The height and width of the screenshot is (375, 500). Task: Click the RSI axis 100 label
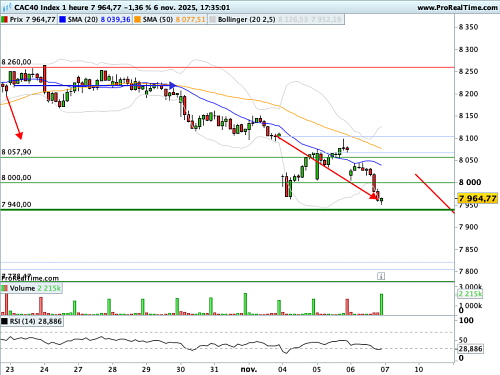click(x=466, y=320)
